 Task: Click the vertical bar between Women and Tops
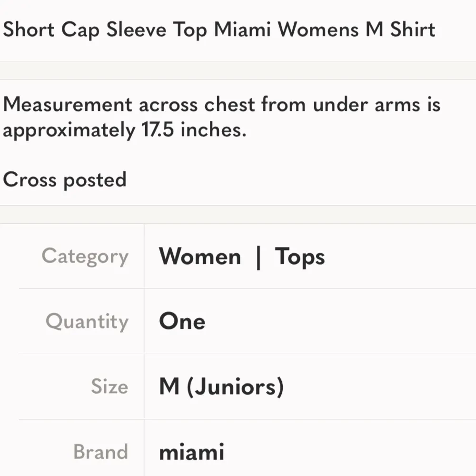click(258, 258)
